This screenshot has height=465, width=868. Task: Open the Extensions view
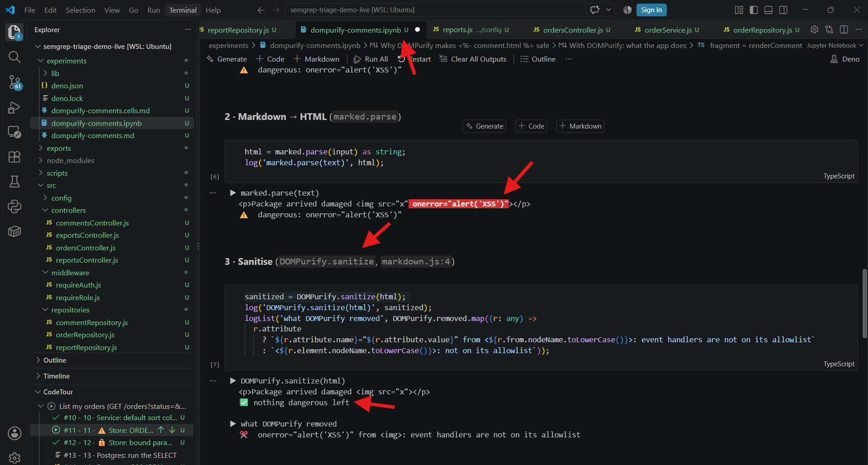[14, 157]
